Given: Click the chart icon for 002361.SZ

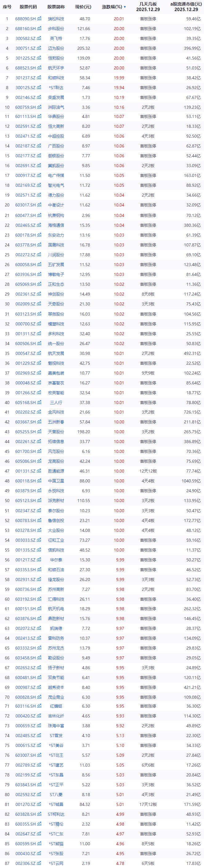Looking at the screenshot, I should 39,294.
